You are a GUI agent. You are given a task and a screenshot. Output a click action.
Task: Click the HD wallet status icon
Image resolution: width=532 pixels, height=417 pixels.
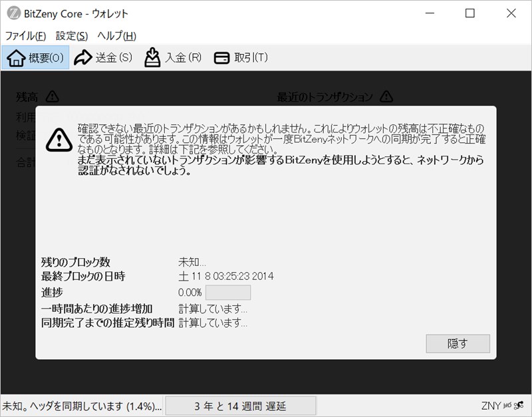point(507,406)
